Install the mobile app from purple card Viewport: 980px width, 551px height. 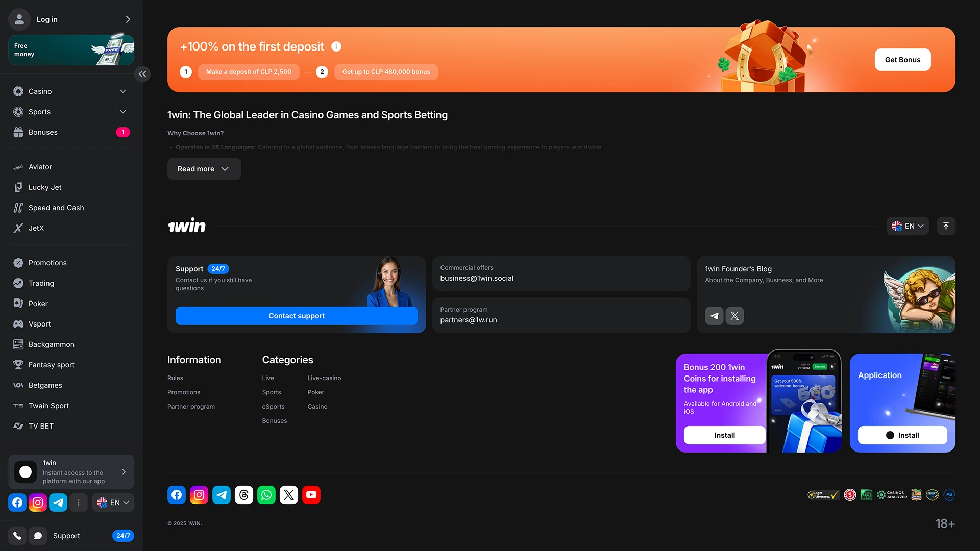tap(724, 435)
